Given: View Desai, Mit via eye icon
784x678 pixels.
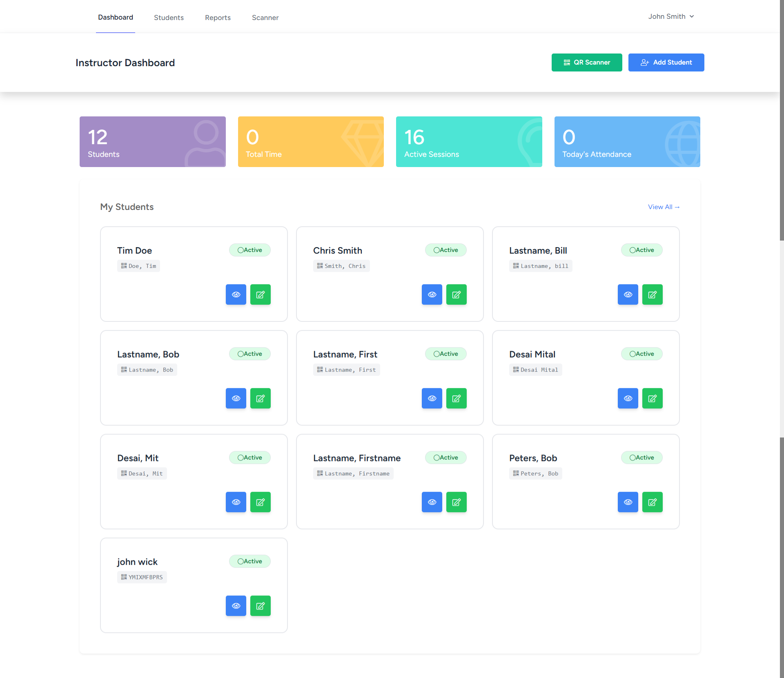Looking at the screenshot, I should (236, 502).
